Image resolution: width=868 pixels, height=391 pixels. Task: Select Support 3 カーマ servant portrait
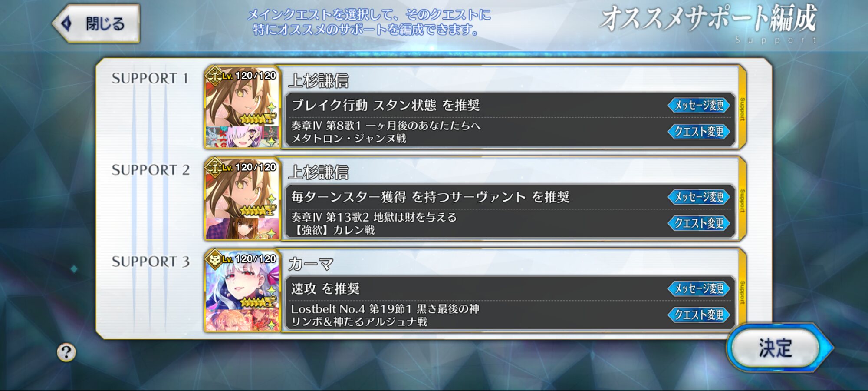242,280
